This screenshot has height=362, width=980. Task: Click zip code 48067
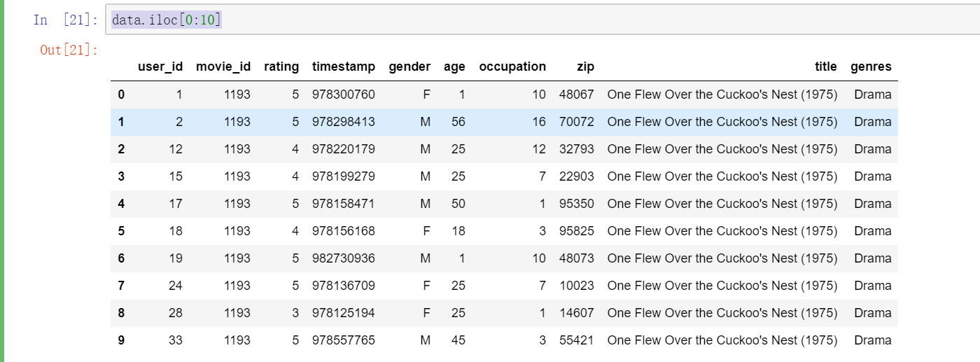click(x=577, y=95)
